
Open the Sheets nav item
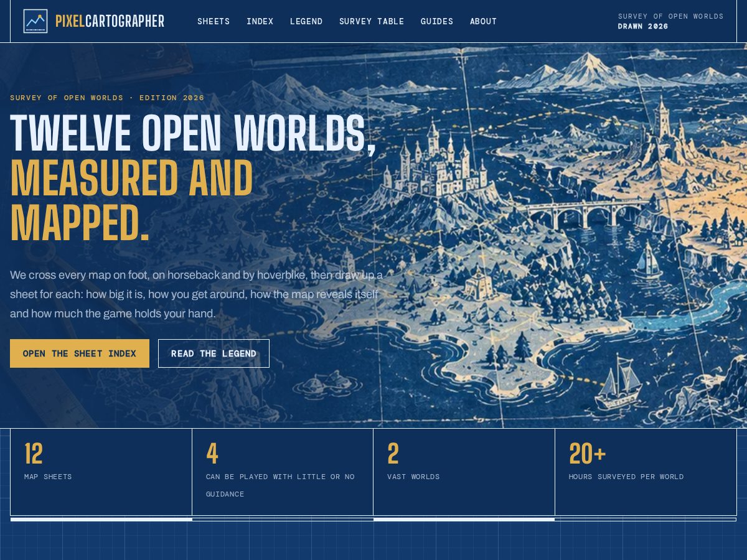[214, 21]
